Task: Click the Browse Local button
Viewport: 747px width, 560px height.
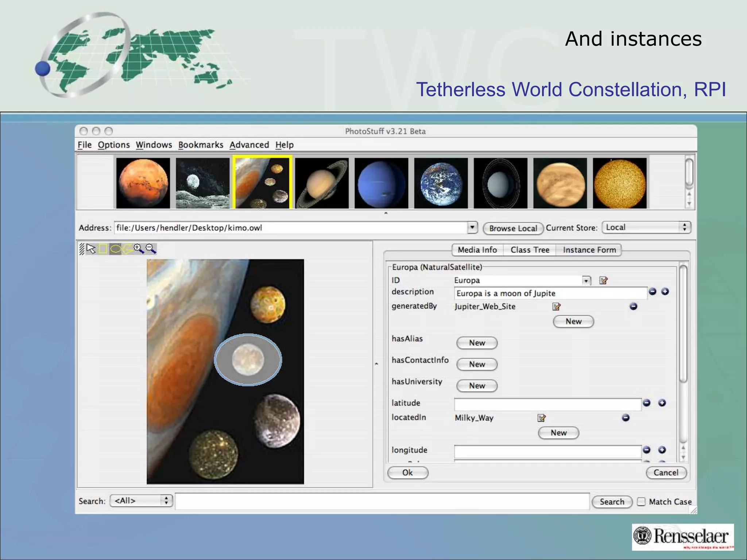Action: 513,228
